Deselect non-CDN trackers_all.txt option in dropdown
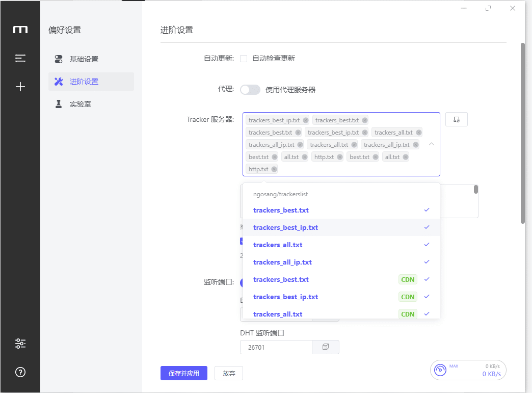The width and height of the screenshot is (532, 393). click(x=341, y=245)
